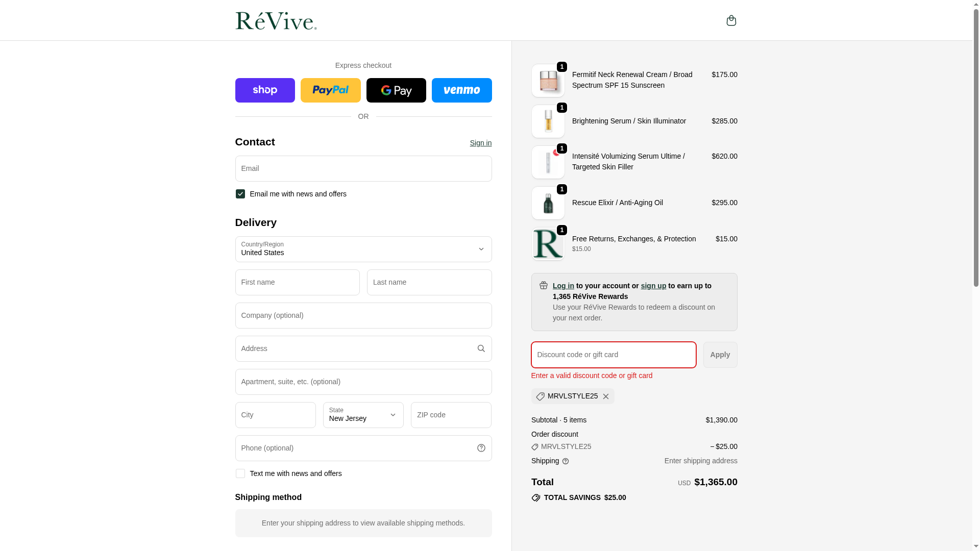Enable Text me with news and offers
The image size is (980, 551).
pos(240,473)
